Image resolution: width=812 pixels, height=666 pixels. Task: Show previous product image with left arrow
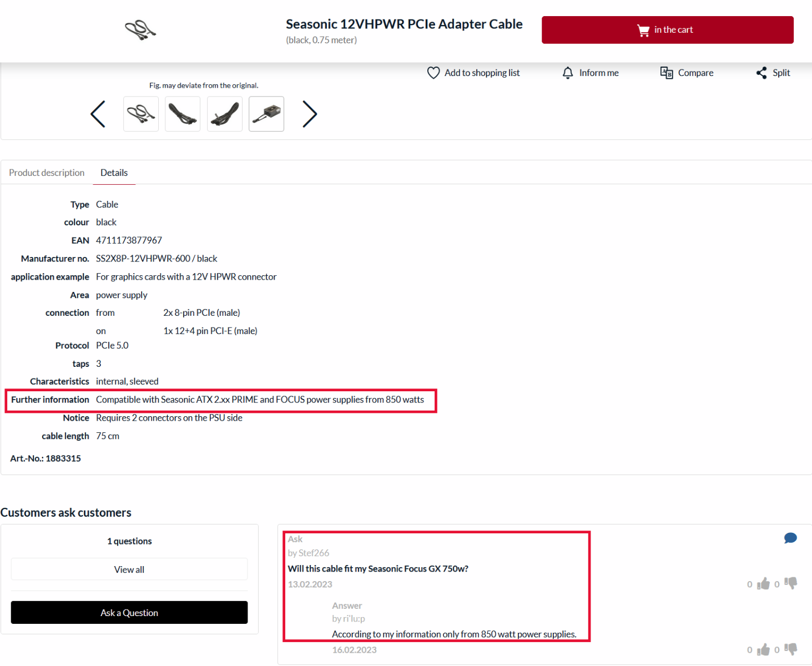pyautogui.click(x=98, y=114)
